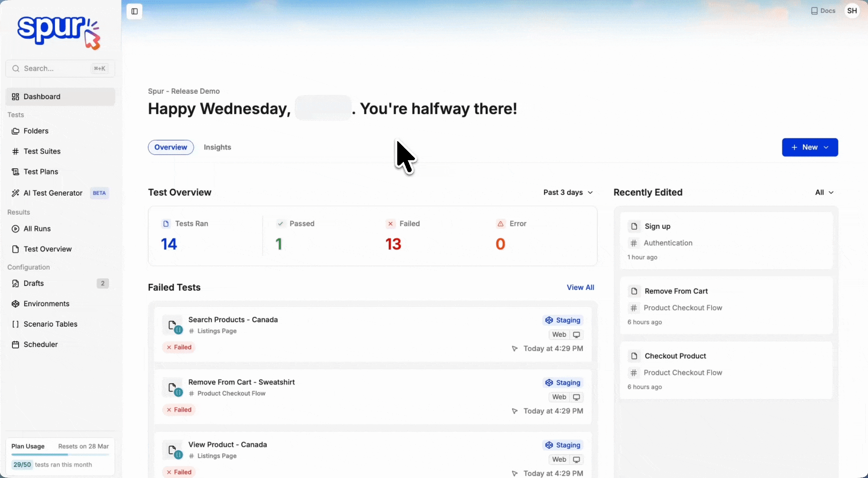Open the AI Test Generator
Viewport: 868px width, 478px height.
click(x=52, y=193)
